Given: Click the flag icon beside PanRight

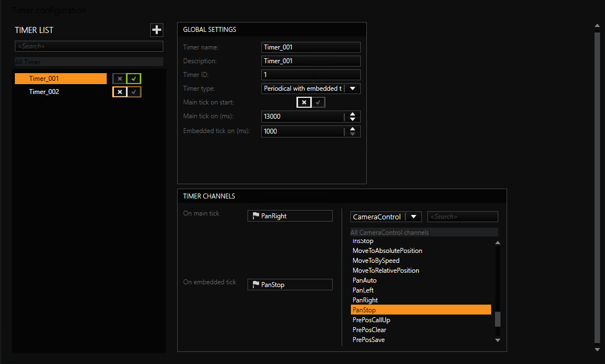Looking at the screenshot, I should pyautogui.click(x=255, y=216).
